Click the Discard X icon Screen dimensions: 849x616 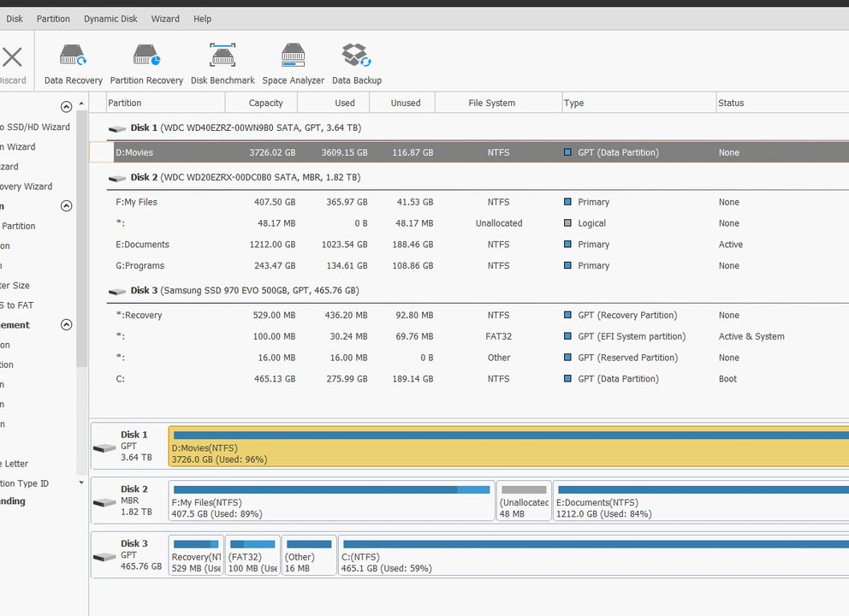[x=12, y=58]
